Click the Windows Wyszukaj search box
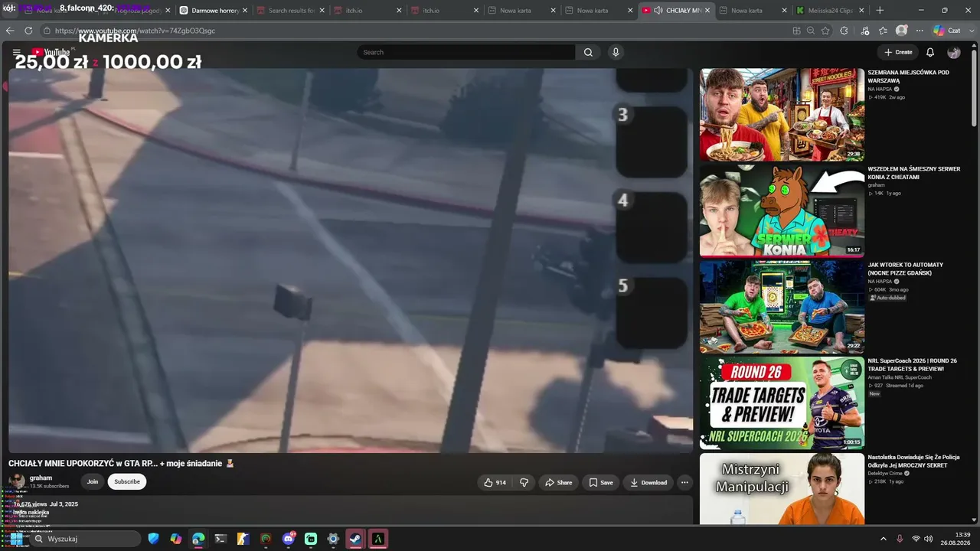The width and height of the screenshot is (980, 551). (86, 539)
